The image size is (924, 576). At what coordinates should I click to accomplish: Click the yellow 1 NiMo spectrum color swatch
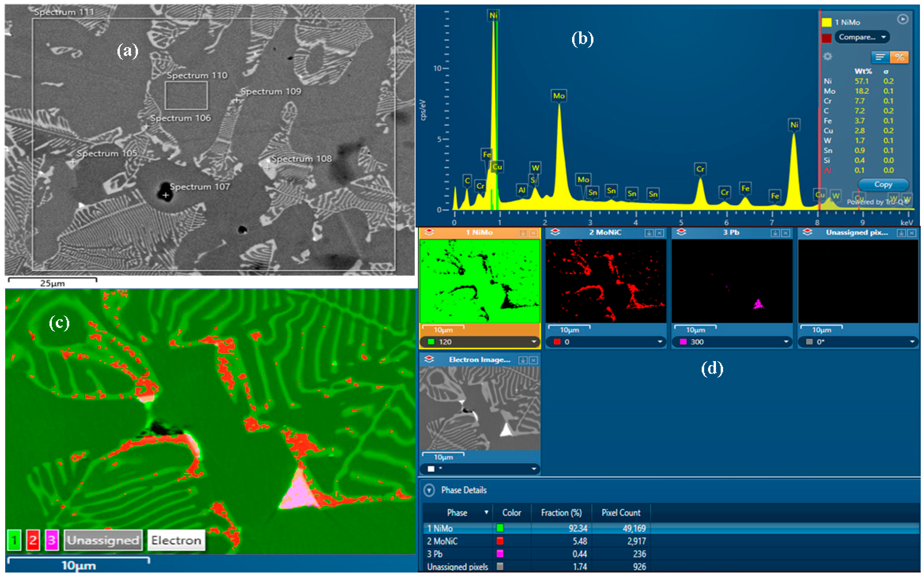coord(827,22)
